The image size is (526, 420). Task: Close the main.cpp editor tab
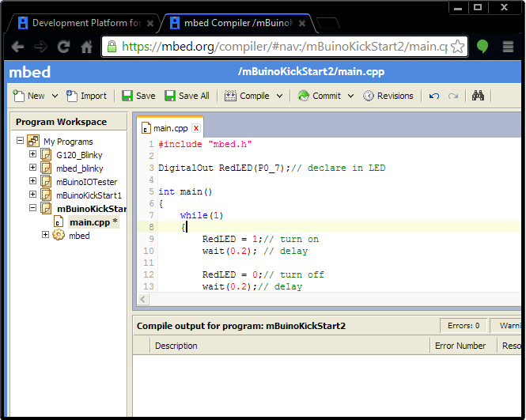(196, 128)
